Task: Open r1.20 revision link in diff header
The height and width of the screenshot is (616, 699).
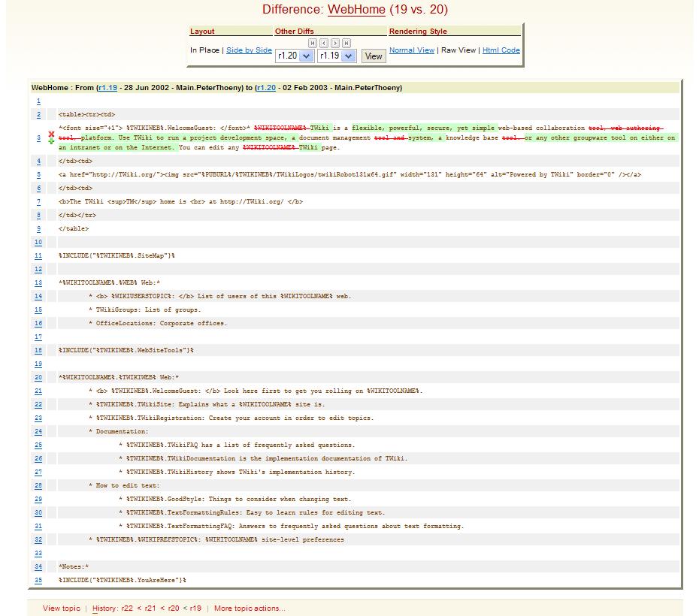Action: click(265, 88)
